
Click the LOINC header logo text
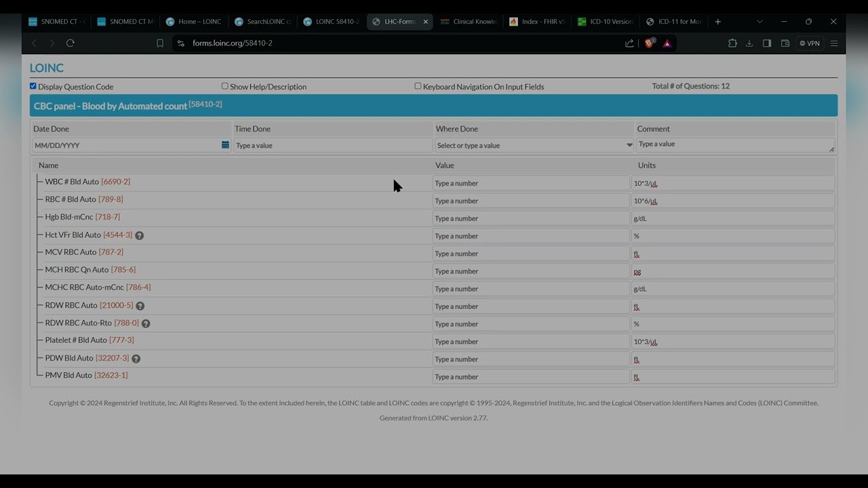[46, 68]
